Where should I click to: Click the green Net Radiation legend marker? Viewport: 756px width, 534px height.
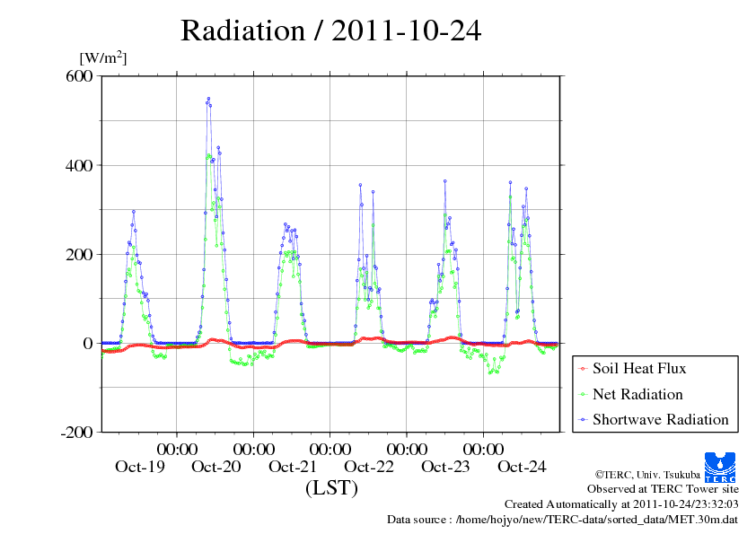coord(583,395)
